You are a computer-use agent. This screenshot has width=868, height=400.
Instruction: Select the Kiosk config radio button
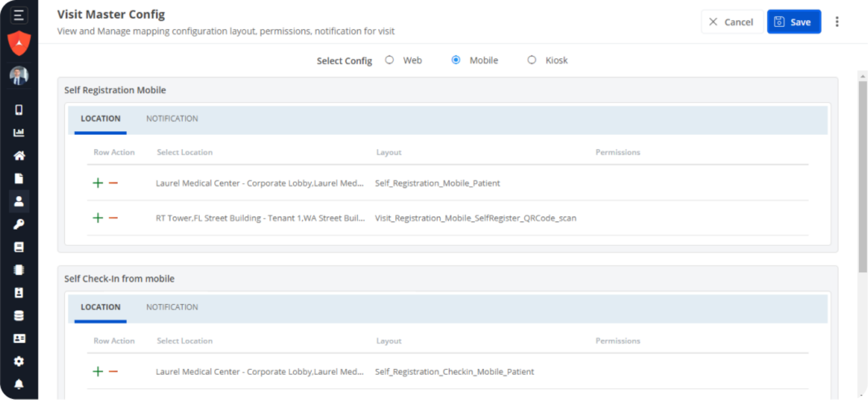(x=531, y=60)
